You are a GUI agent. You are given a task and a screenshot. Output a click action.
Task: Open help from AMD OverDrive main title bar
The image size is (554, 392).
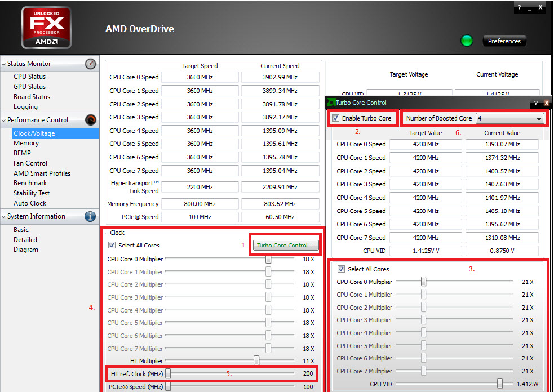click(x=520, y=7)
